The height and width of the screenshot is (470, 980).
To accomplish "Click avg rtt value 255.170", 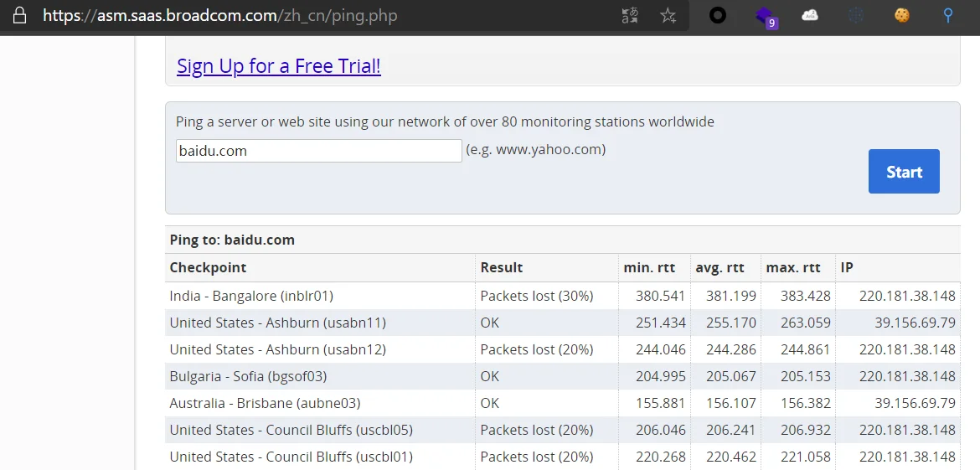I will [x=731, y=323].
